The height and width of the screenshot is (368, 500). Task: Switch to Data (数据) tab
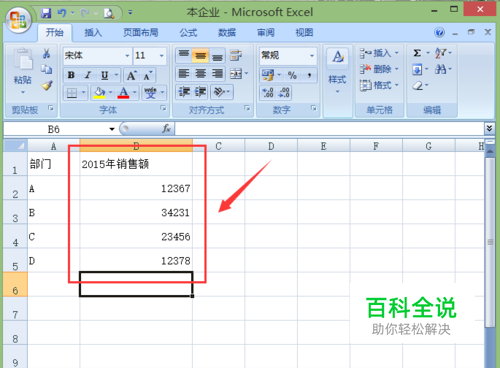click(227, 33)
